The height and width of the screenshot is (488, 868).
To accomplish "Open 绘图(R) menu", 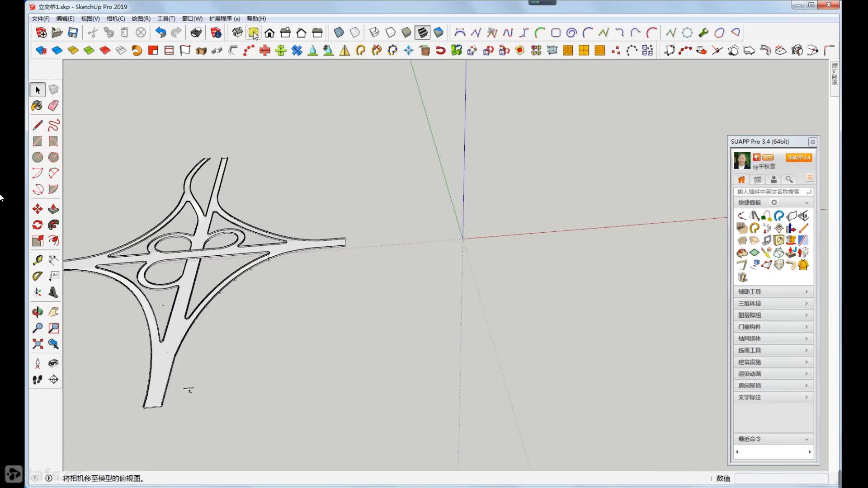I will click(141, 19).
